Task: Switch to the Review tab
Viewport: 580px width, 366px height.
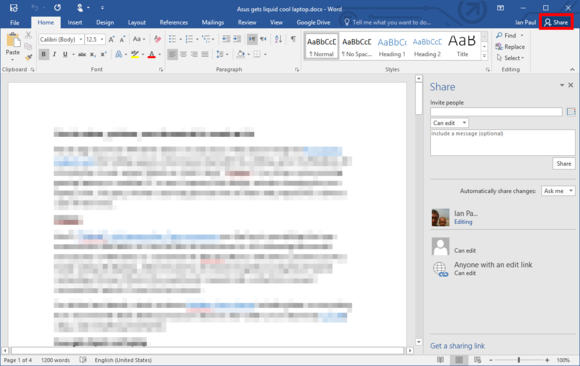Action: [247, 23]
